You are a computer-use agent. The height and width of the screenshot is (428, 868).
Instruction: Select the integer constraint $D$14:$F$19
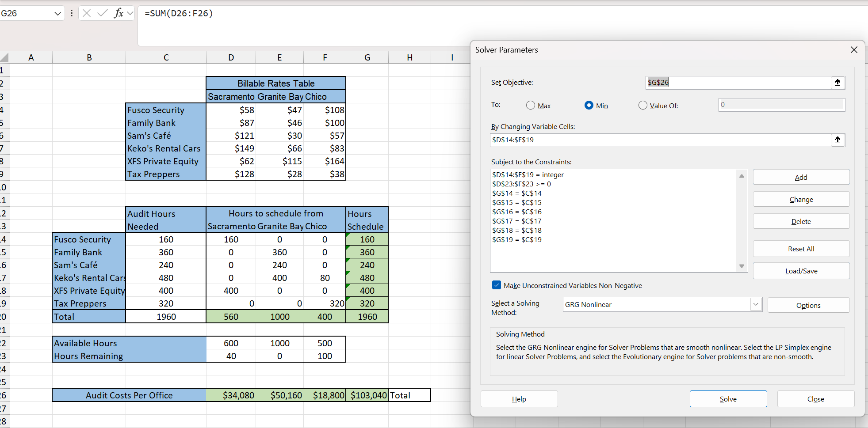528,175
